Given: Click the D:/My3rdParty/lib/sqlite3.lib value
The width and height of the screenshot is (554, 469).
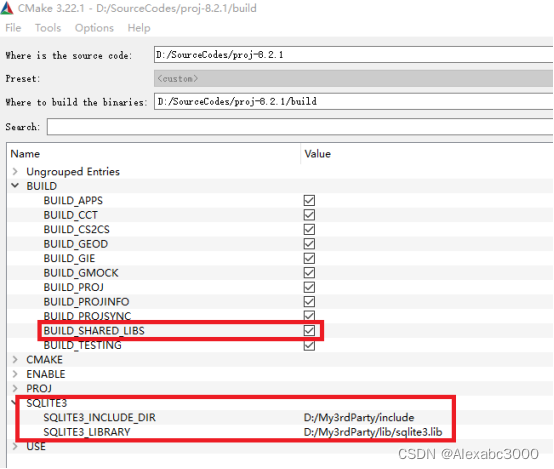Looking at the screenshot, I should [x=373, y=432].
